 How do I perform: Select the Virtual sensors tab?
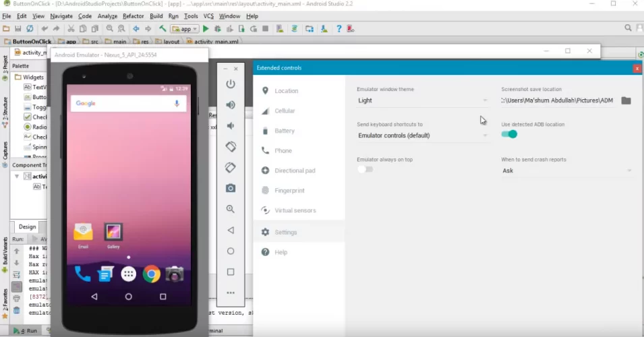point(295,211)
